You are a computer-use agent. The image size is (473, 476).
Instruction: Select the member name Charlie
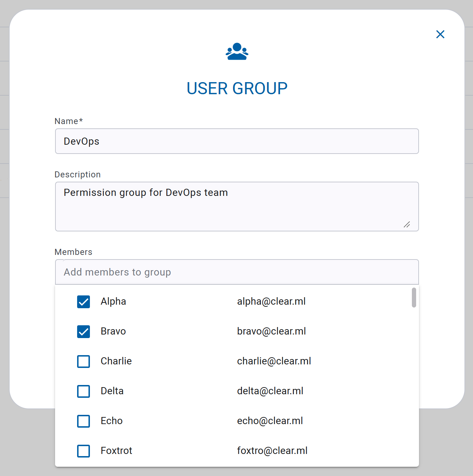(x=116, y=361)
